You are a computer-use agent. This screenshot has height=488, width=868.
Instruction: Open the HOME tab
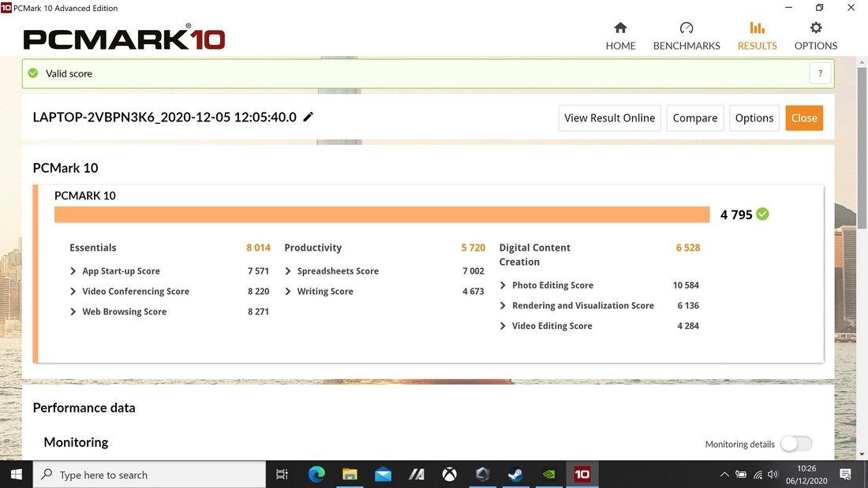coord(620,36)
